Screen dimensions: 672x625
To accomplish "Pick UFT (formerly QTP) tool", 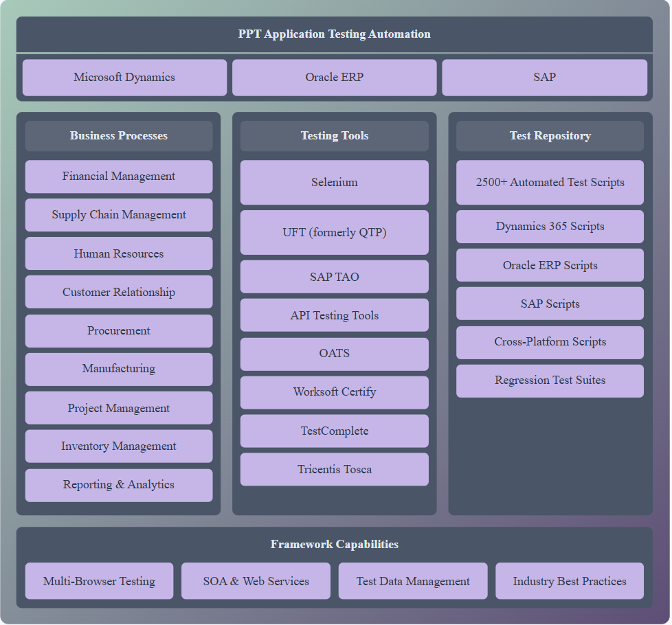I will point(335,233).
